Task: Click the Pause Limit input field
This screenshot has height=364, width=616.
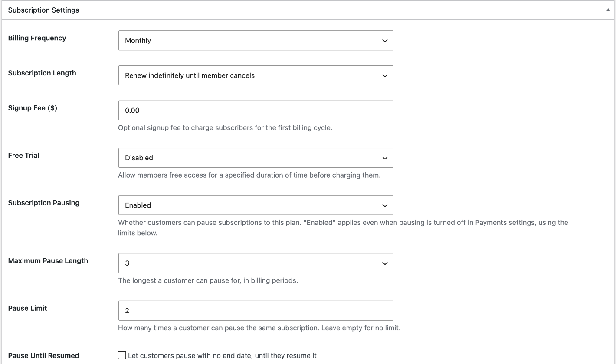Action: 256,311
